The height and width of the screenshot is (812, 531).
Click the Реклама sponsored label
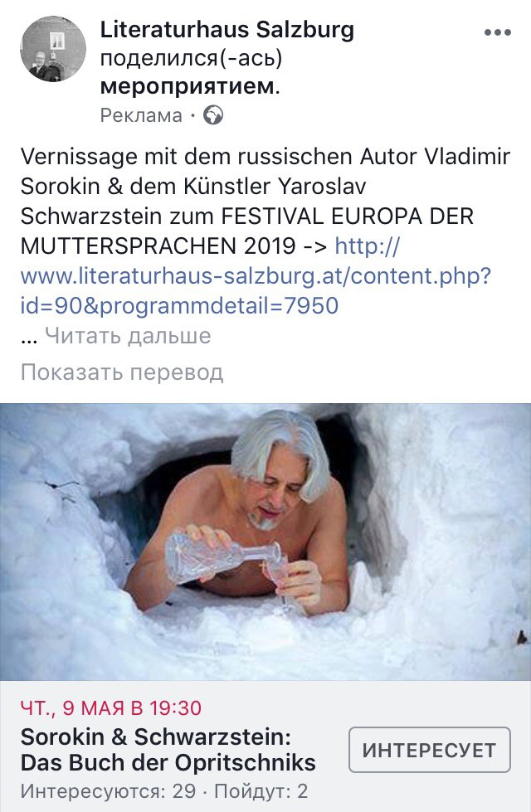[x=141, y=115]
